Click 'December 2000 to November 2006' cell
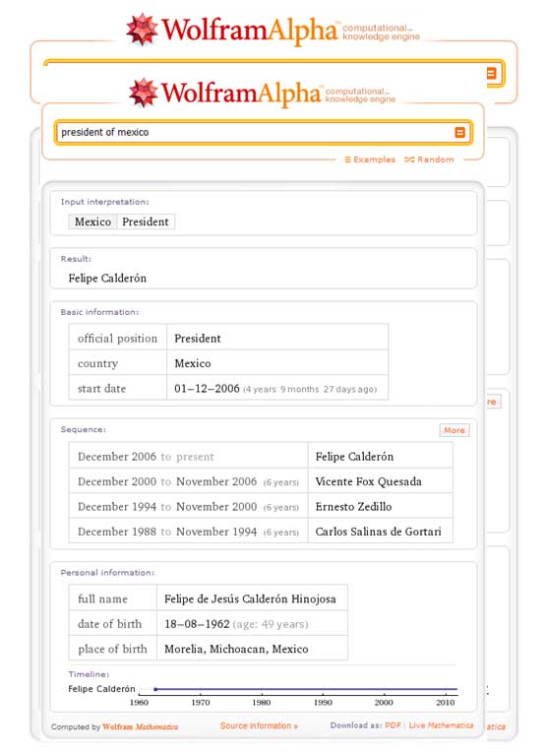The height and width of the screenshot is (756, 545). click(x=189, y=481)
